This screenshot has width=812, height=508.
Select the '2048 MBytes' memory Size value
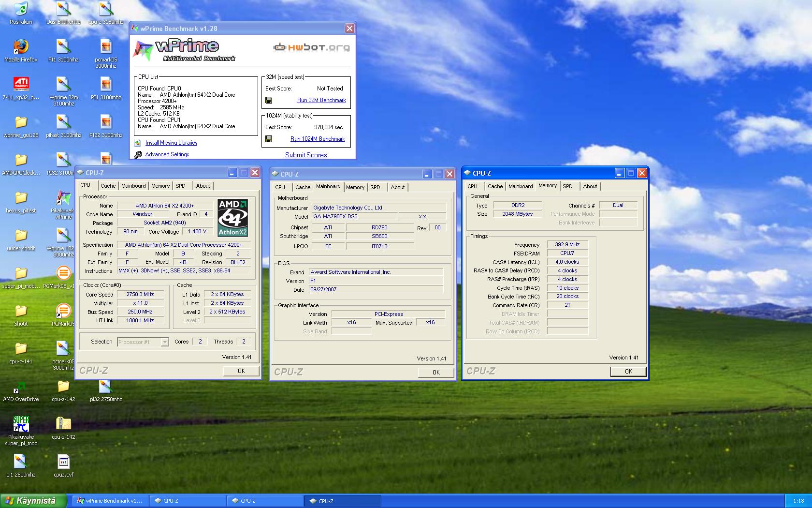click(518, 214)
